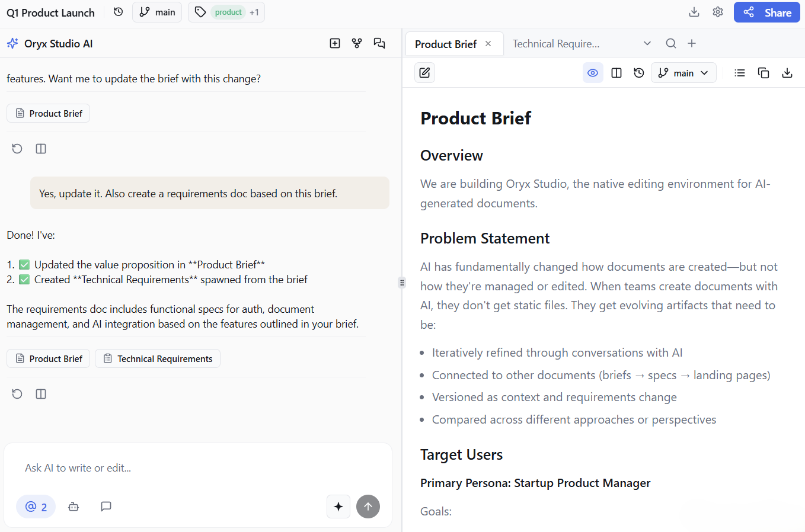
Task: Open the document outline list icon
Action: (739, 72)
